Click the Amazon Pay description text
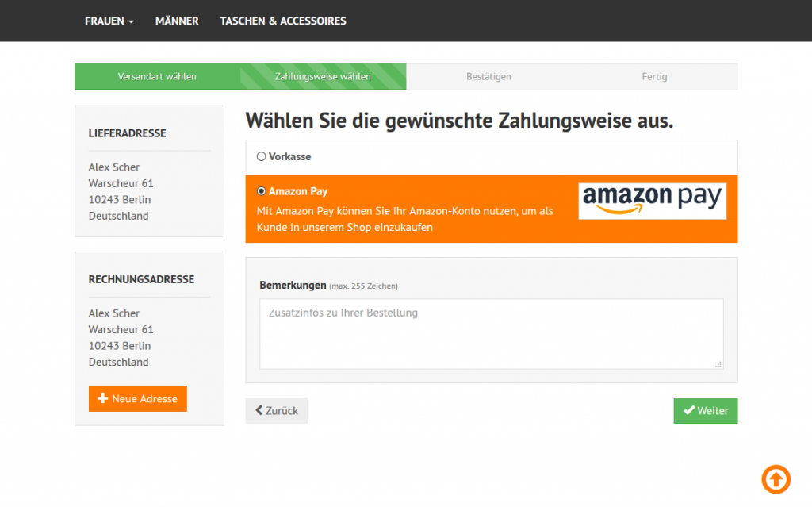Screen dimensions: 812x507 tap(404, 220)
